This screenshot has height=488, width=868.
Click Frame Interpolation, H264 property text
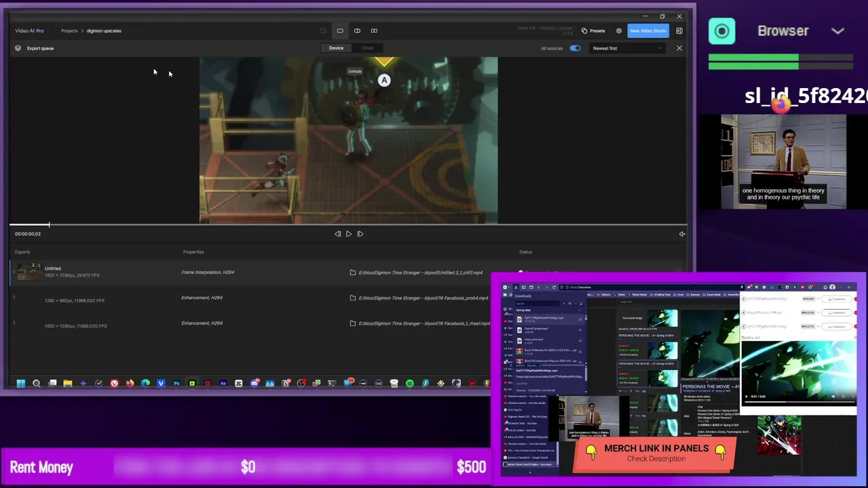point(208,272)
